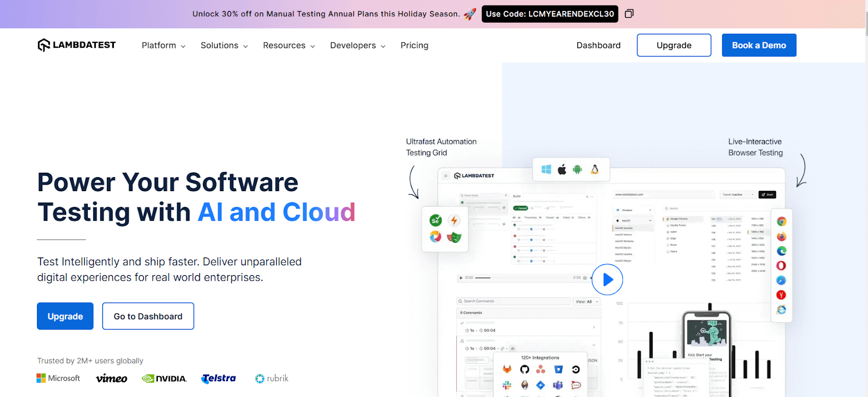Open the View: All dropdown
Screen dimensions: 868x397
coord(587,301)
